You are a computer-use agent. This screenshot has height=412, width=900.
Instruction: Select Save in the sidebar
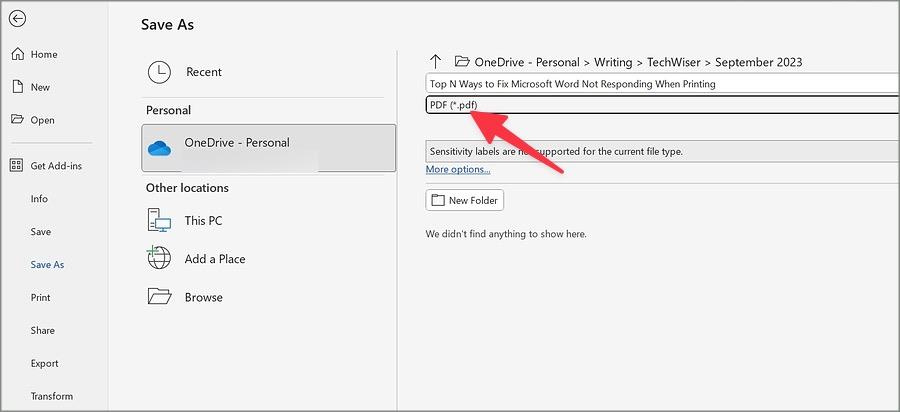41,232
